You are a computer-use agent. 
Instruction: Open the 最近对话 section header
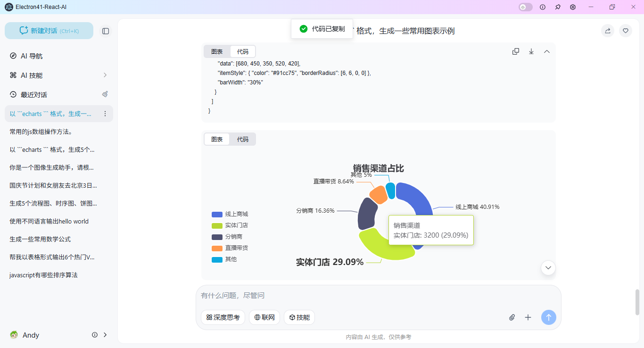(34, 94)
